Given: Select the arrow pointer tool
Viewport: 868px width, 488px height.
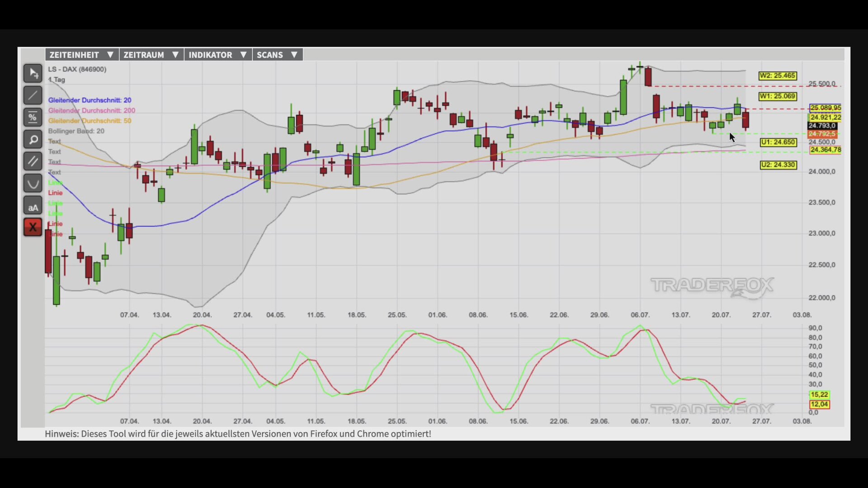Looking at the screenshot, I should (33, 73).
